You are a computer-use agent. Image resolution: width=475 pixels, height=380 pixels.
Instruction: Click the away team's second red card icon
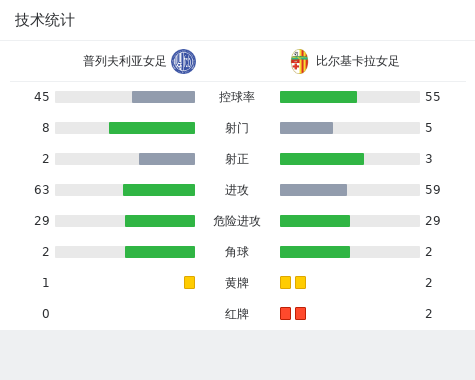pyautogui.click(x=300, y=313)
